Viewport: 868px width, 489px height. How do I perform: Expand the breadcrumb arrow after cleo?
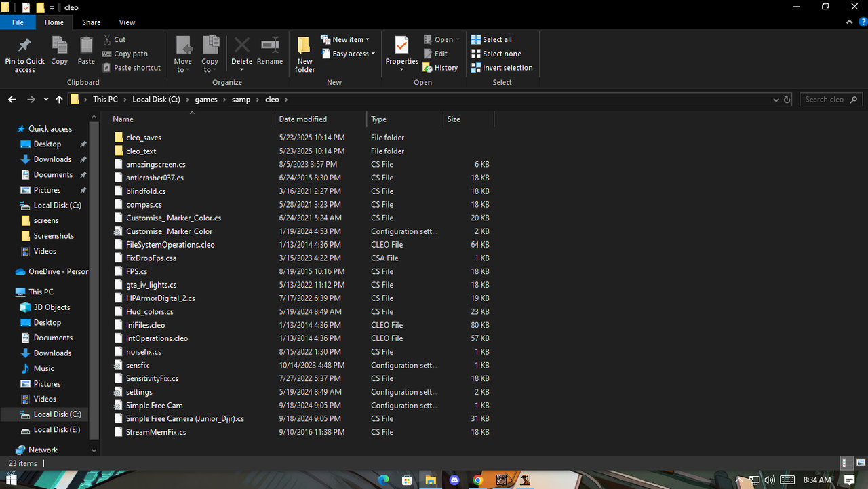[286, 100]
